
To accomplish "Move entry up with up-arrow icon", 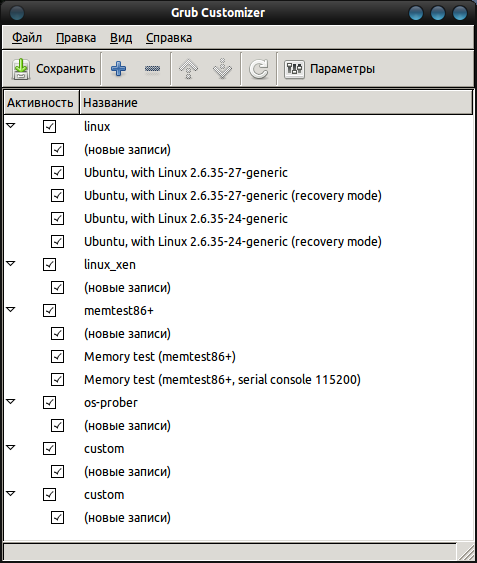I will (x=188, y=69).
